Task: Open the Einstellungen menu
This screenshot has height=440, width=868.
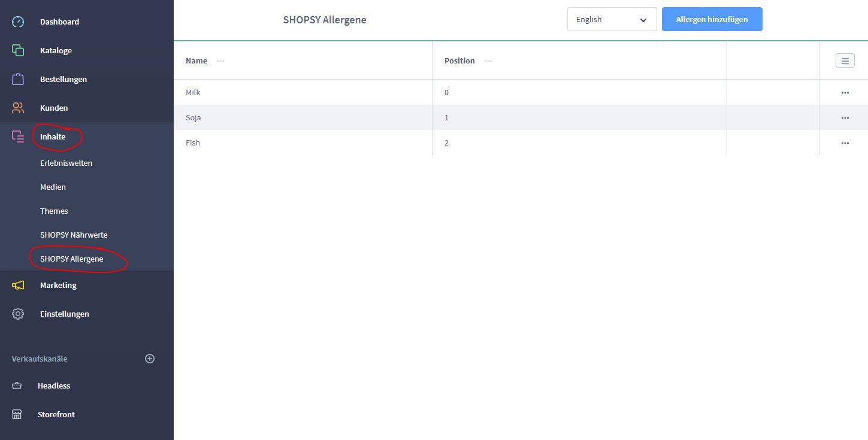Action: [65, 314]
